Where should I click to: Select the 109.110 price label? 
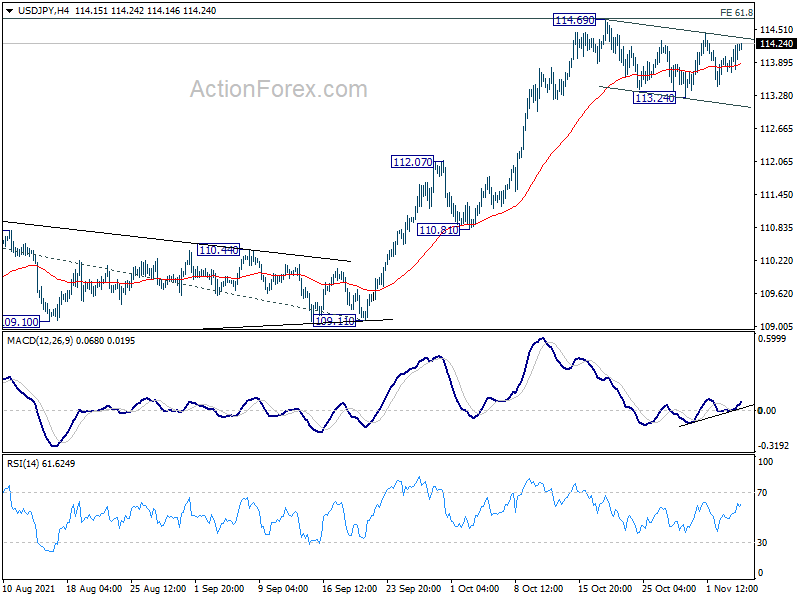(334, 321)
